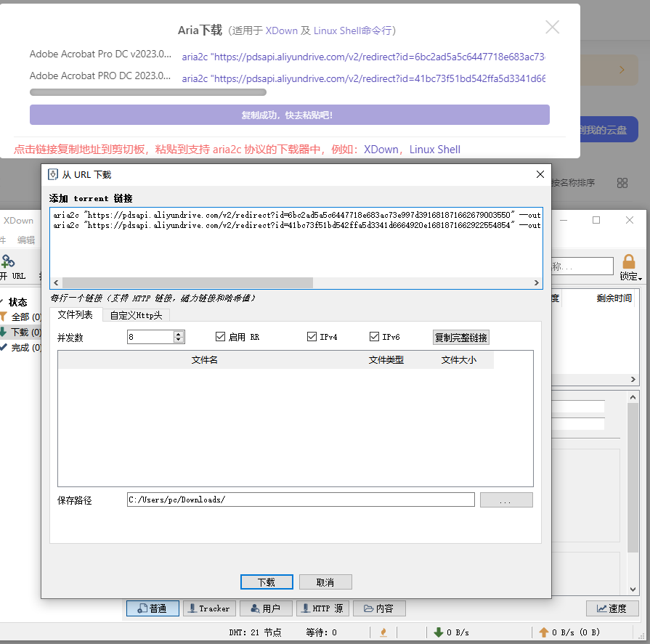Click the Linux Shell命令行 link in the title
The image size is (650, 644).
click(x=353, y=30)
